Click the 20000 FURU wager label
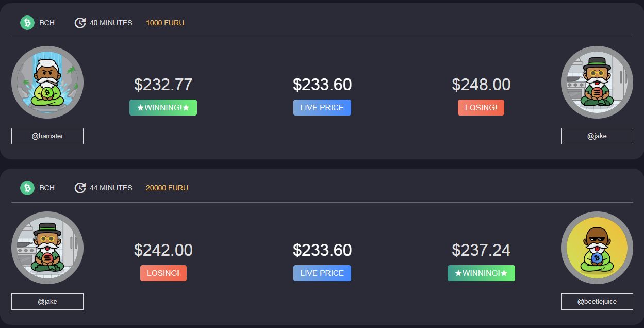This screenshot has width=644, height=328. point(167,188)
